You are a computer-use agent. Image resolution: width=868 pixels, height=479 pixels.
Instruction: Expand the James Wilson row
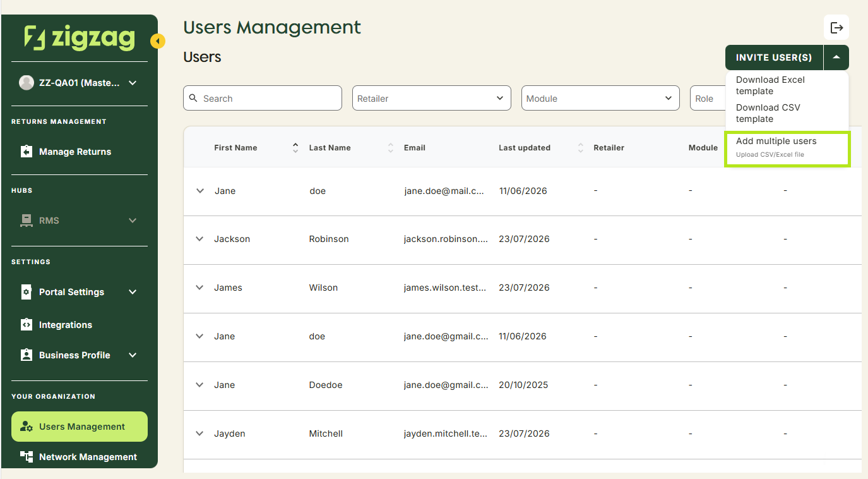coord(200,288)
